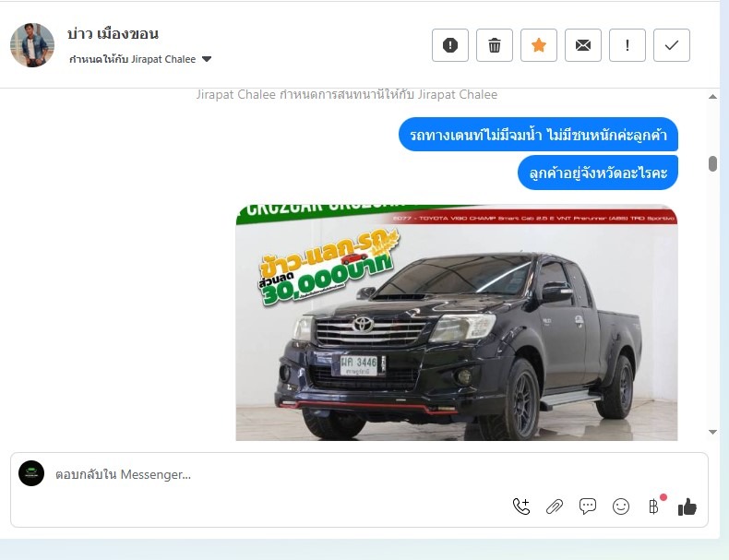Flag the conversation with the exclamation mark button
This screenshot has height=560, width=729.
627,45
